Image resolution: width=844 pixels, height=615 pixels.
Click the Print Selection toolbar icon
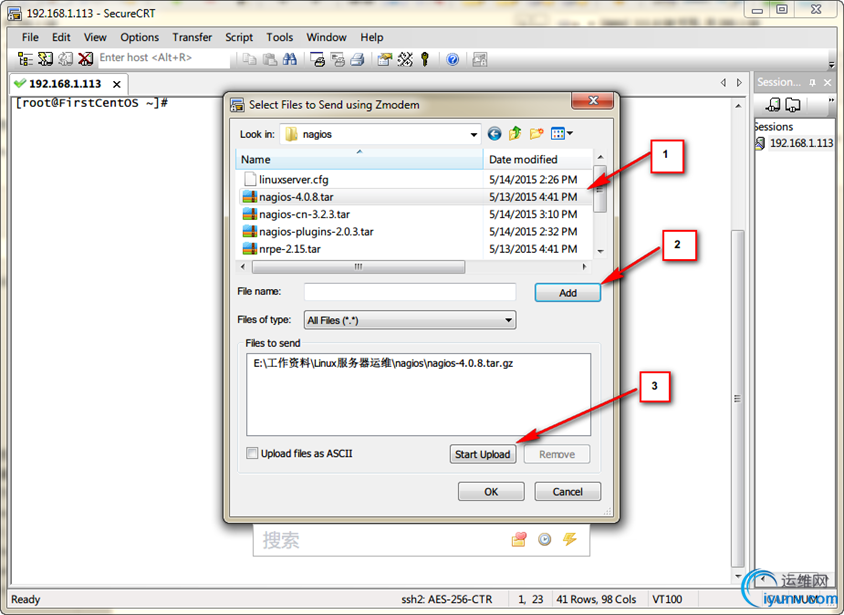point(337,59)
